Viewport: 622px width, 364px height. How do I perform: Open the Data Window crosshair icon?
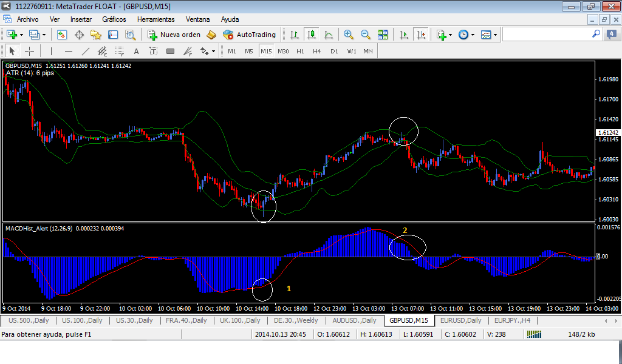(79, 35)
